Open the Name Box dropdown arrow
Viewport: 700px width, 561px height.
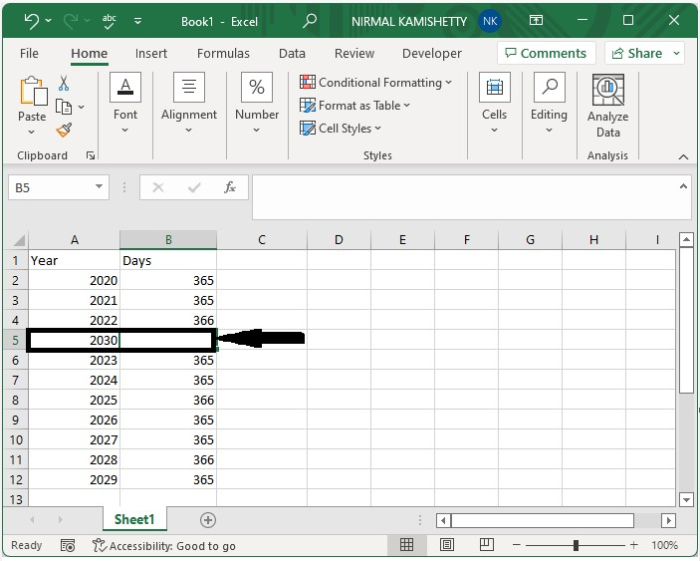(99, 187)
